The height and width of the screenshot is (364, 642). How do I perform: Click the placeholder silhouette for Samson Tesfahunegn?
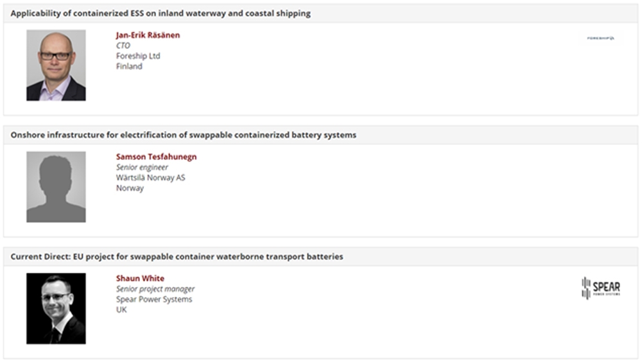[x=56, y=187]
